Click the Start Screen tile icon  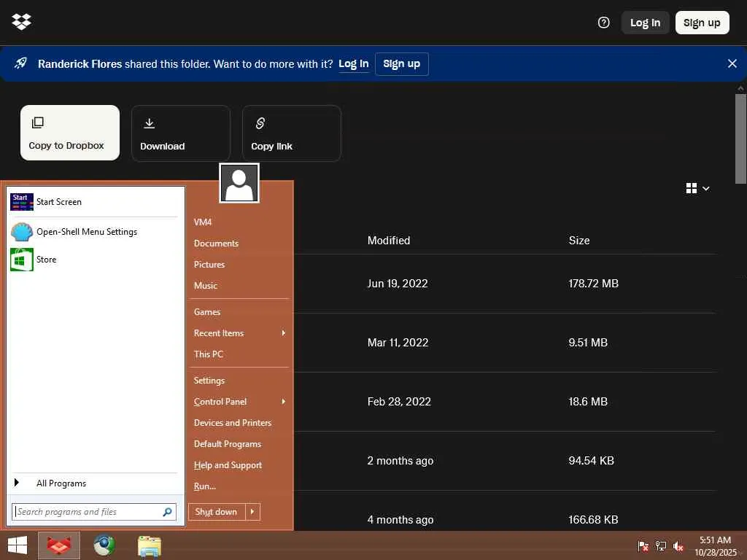[22, 202]
